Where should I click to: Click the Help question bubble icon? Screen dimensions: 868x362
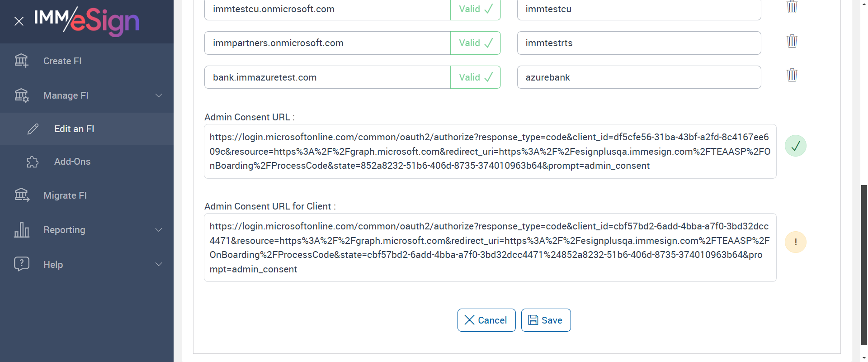click(x=21, y=264)
